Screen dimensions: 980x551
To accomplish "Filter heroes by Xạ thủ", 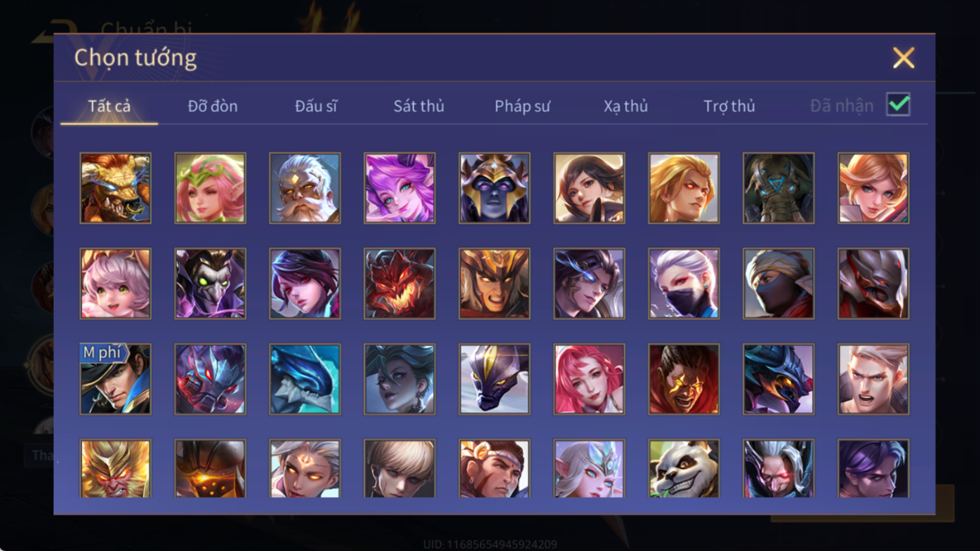I will pos(625,106).
